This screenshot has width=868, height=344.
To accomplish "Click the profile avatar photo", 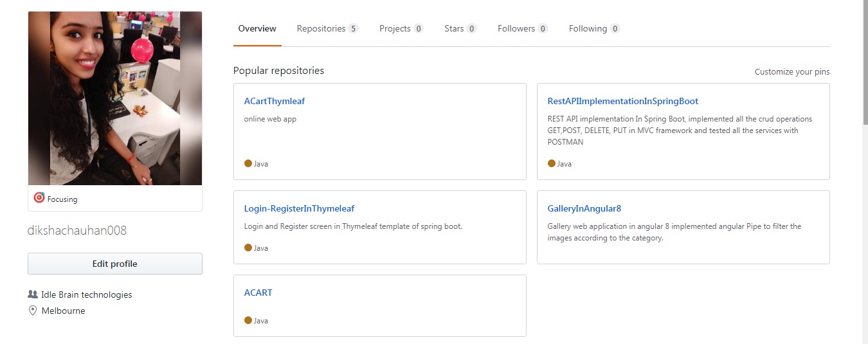I will click(x=115, y=98).
